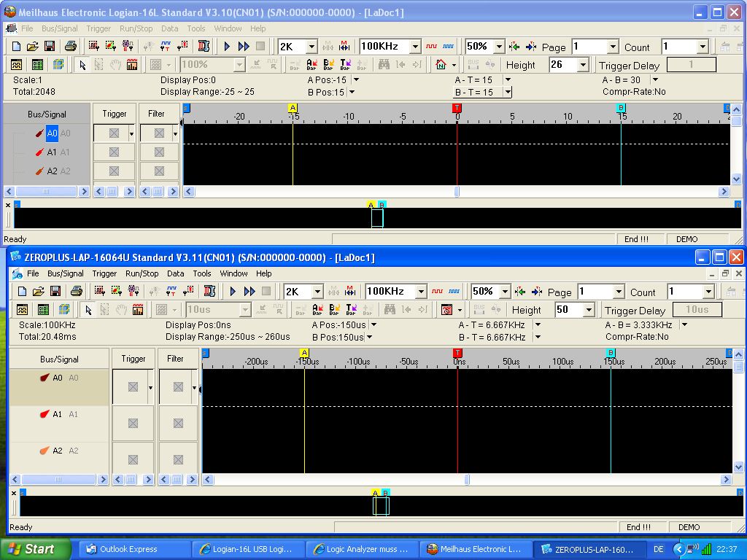747x560 pixels.
Task: Select the hand tool in ZEROPLUS toolbar
Action: click(x=122, y=310)
